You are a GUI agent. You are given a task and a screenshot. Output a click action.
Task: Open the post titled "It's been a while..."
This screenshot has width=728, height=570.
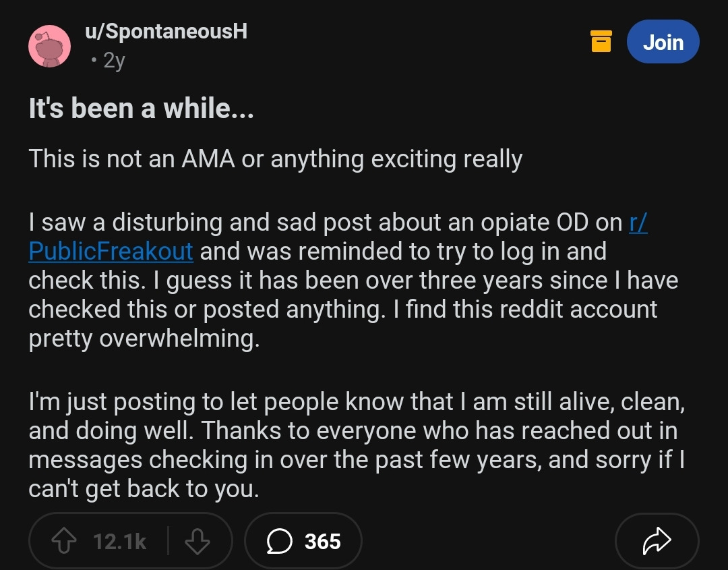(x=141, y=108)
